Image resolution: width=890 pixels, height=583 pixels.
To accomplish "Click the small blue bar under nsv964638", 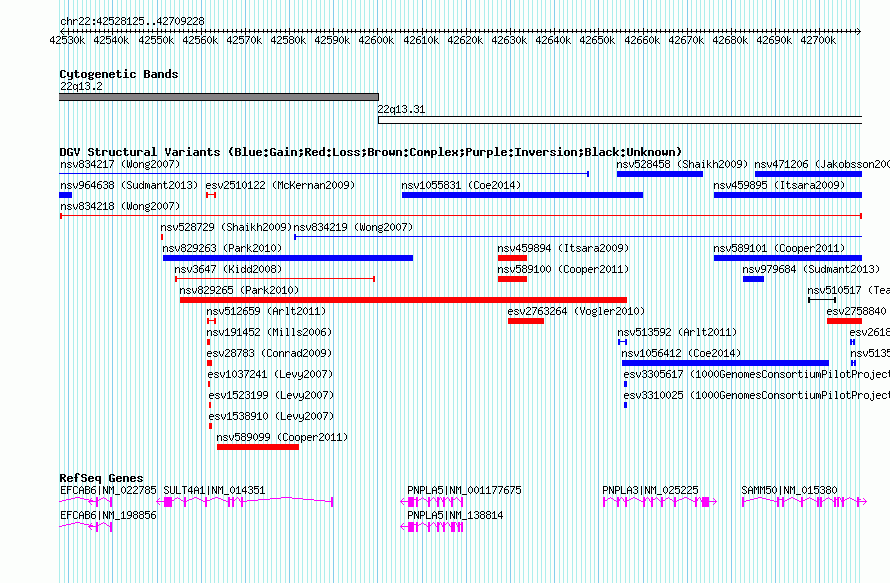I will (65, 195).
